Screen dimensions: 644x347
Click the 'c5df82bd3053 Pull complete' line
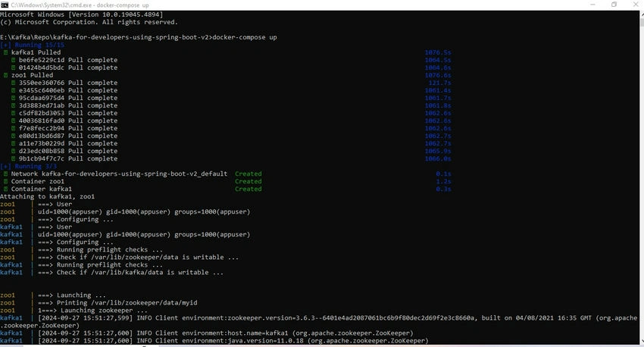coord(67,114)
